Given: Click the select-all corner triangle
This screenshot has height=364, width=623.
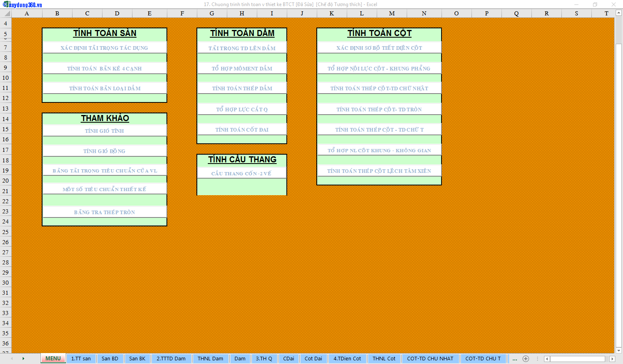Looking at the screenshot, I should 7,14.
